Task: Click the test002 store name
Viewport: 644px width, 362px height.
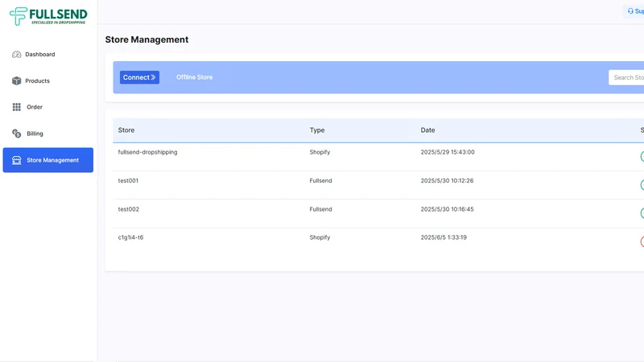Action: click(129, 209)
